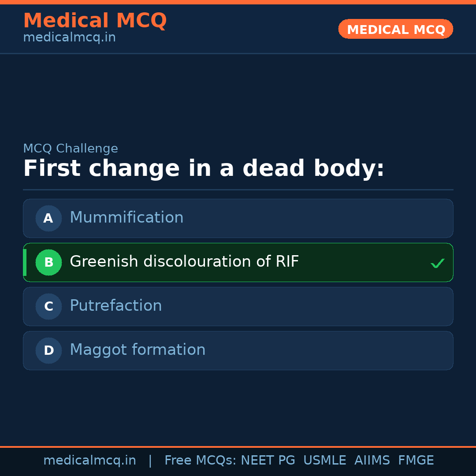Select the circular C badge icon
Image resolution: width=476 pixels, height=476 pixels.
(48, 306)
